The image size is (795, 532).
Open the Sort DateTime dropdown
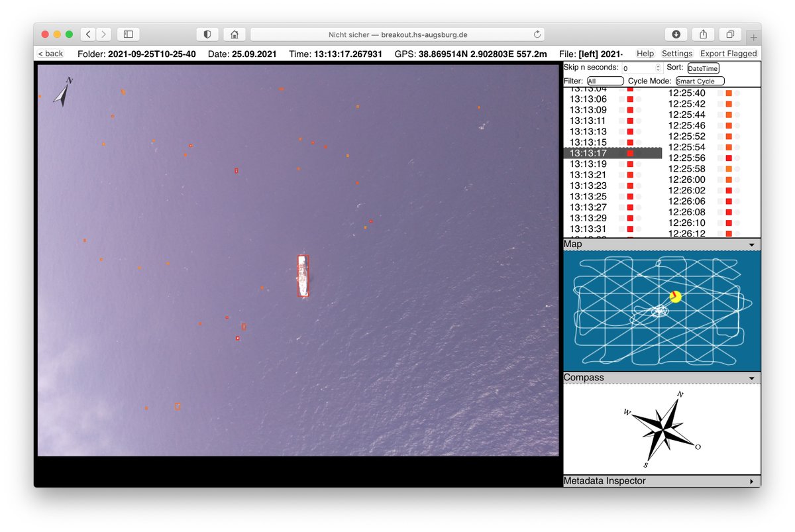tap(703, 68)
